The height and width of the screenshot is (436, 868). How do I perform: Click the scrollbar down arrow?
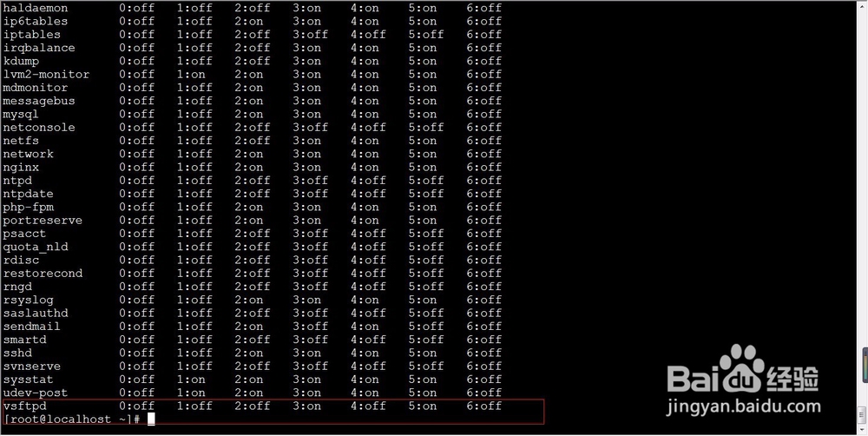click(863, 430)
